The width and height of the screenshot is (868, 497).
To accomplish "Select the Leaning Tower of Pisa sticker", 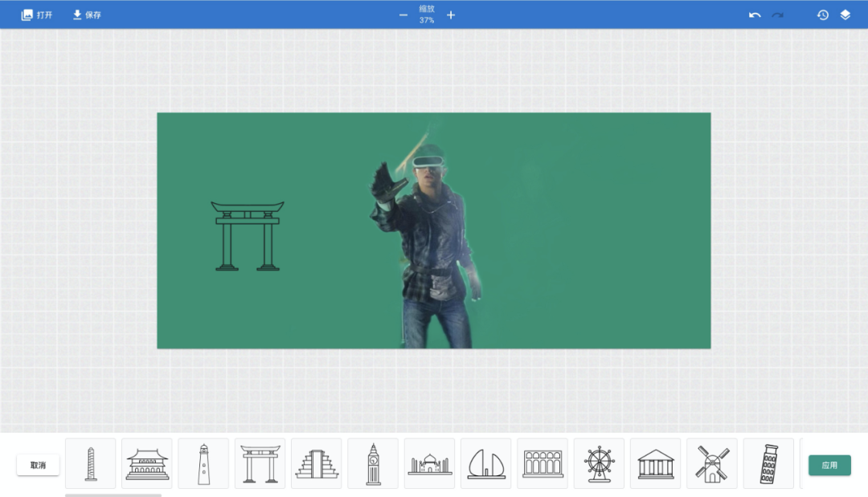I will pyautogui.click(x=768, y=464).
